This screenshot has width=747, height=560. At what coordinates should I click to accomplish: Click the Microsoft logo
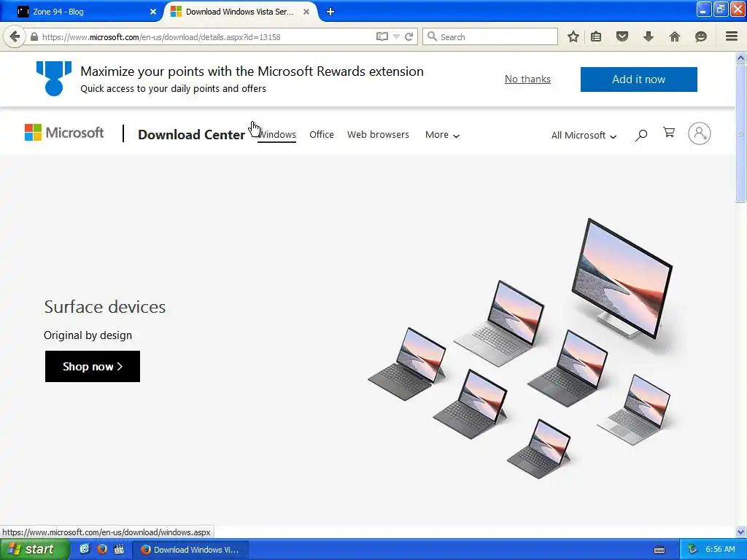[64, 133]
